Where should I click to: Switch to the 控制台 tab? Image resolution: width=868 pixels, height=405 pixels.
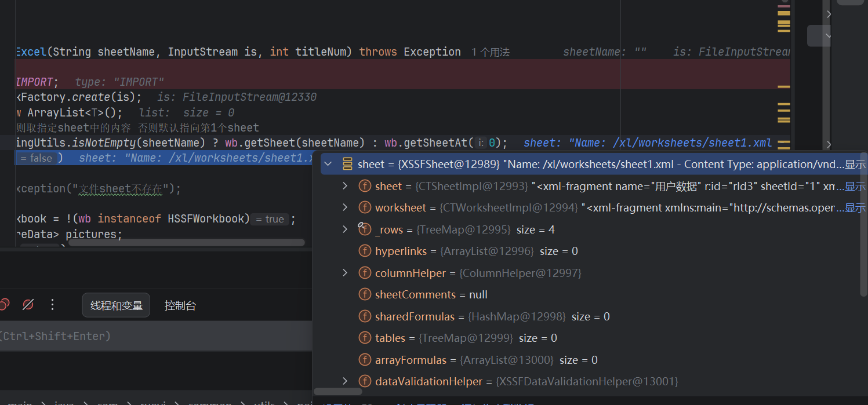point(180,305)
